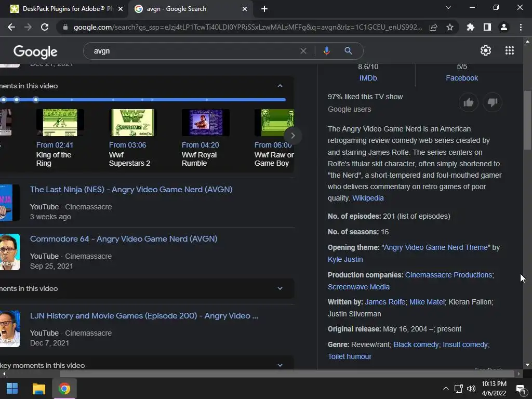Open the volume control
Screen dimensions: 532x399
(x=471, y=389)
